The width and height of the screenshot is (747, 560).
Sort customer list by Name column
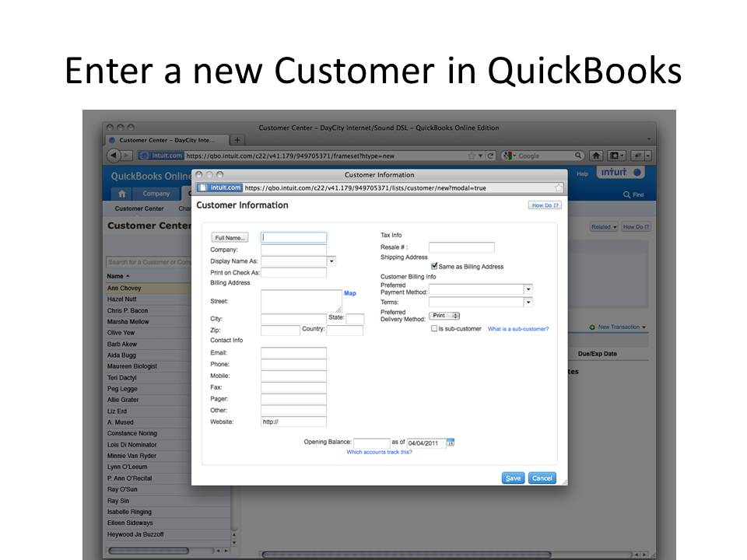pyautogui.click(x=117, y=276)
